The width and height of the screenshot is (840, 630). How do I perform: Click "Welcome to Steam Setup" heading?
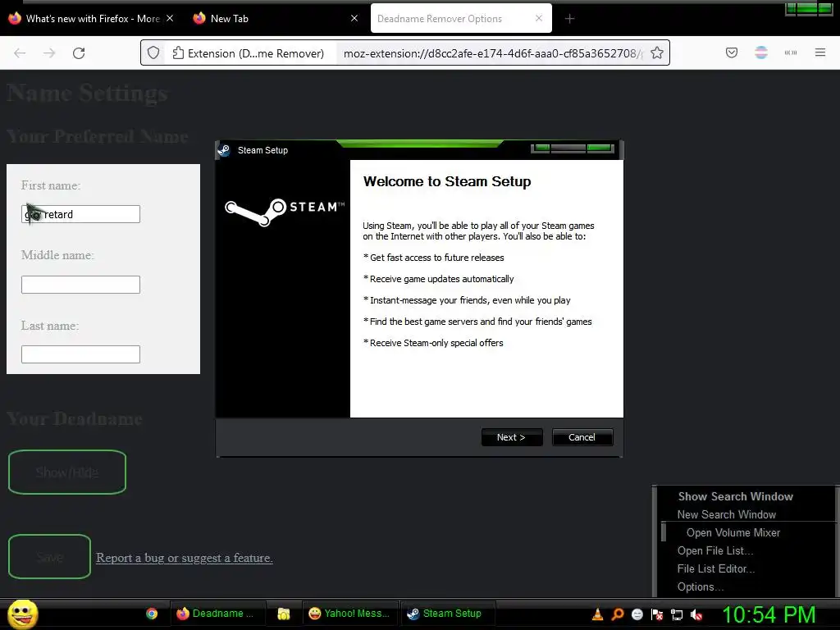pyautogui.click(x=447, y=181)
